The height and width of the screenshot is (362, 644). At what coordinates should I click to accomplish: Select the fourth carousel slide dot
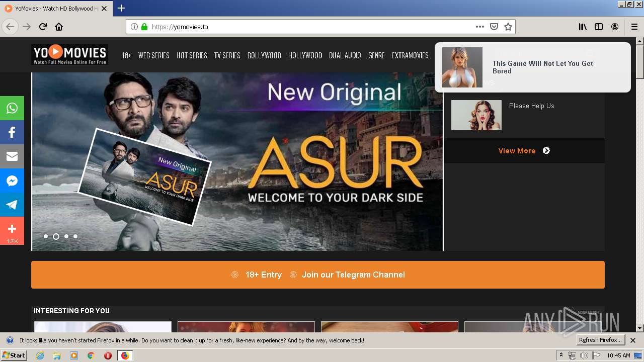coord(75,236)
